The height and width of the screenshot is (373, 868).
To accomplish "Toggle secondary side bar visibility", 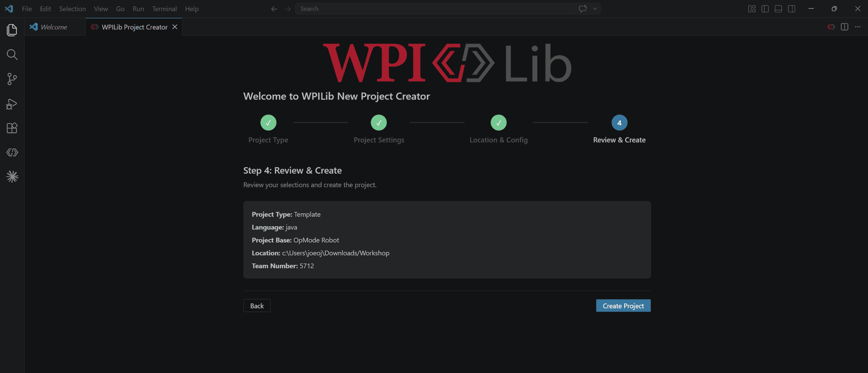I will [x=792, y=9].
